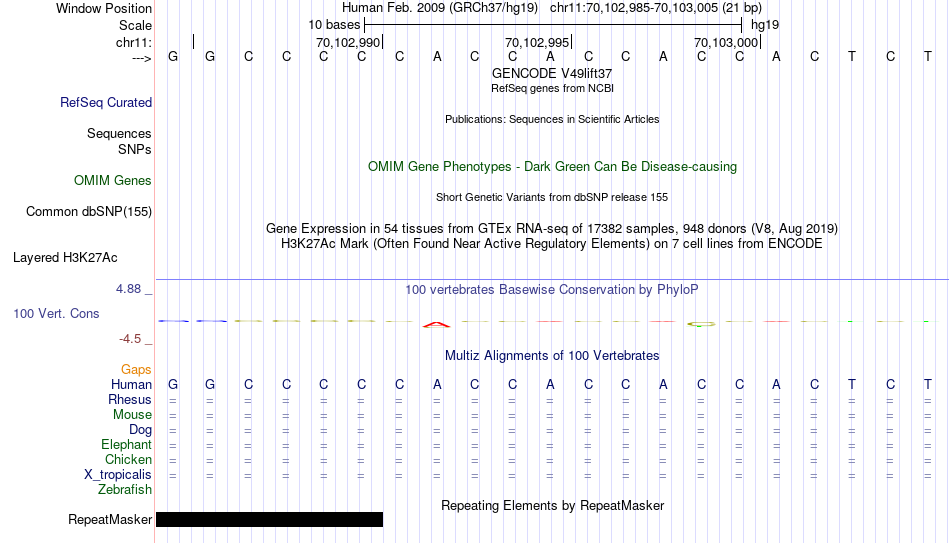Click the chr11: ruler label
The width and height of the screenshot is (950, 543).
[x=134, y=42]
